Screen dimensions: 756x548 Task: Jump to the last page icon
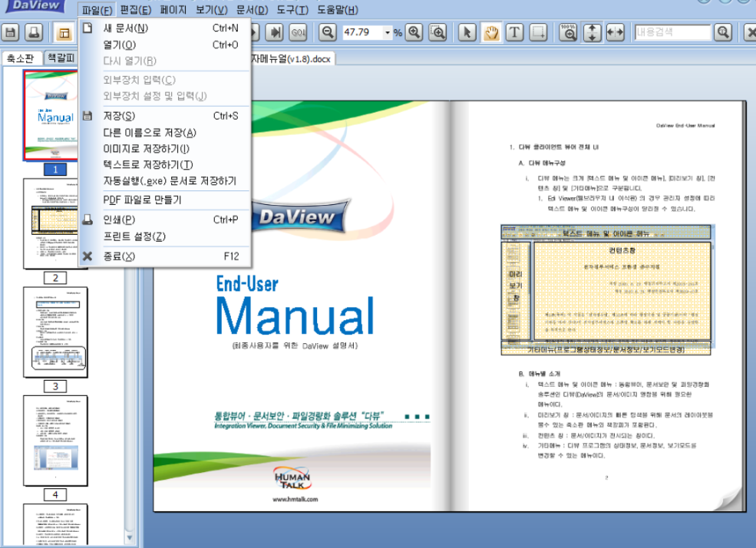(x=276, y=33)
